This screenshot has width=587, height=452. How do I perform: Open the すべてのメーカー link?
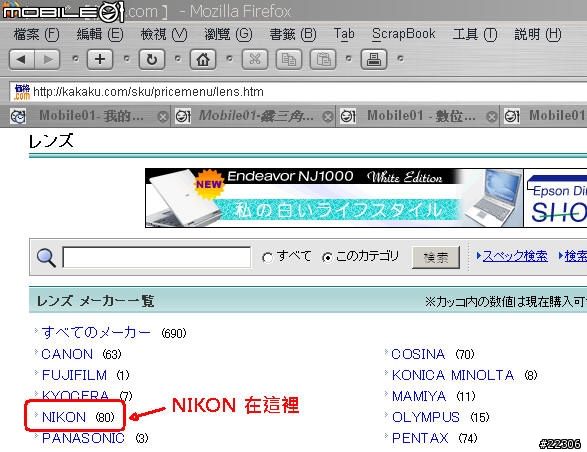point(96,333)
